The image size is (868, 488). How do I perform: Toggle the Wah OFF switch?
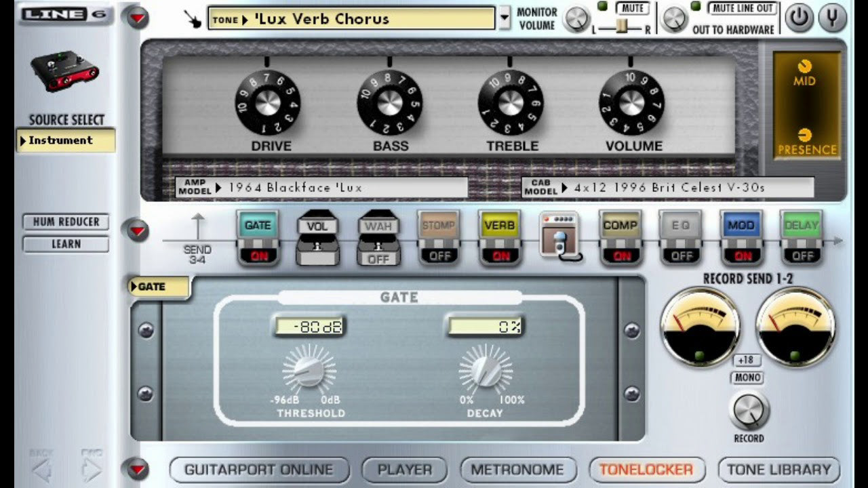pos(378,259)
